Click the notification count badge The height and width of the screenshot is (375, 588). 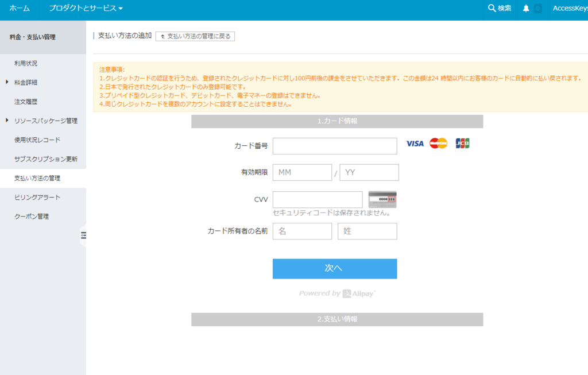(x=537, y=8)
